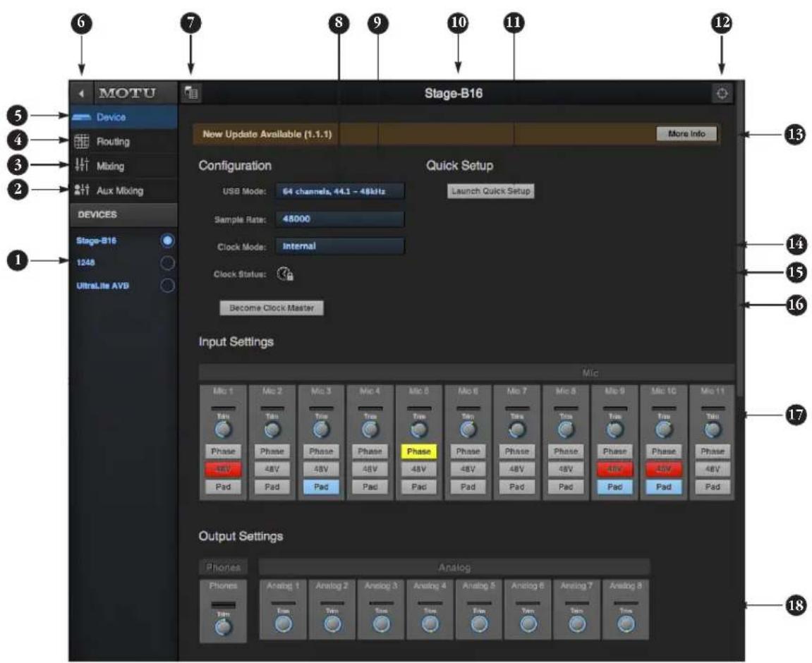
Task: Open the Sample Rate dropdown
Action: [340, 219]
